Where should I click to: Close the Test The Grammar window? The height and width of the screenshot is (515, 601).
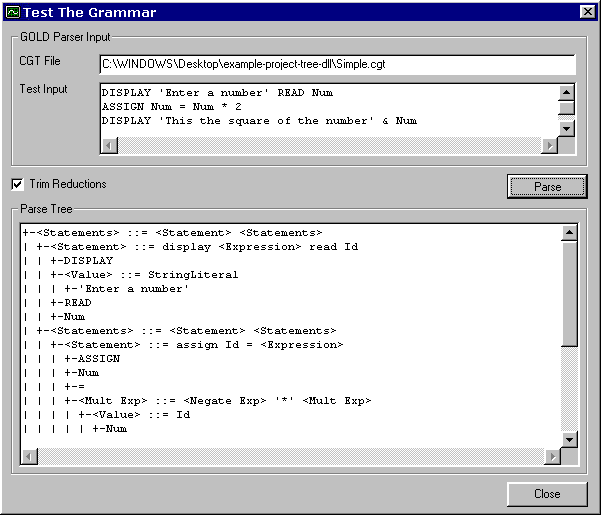click(587, 12)
